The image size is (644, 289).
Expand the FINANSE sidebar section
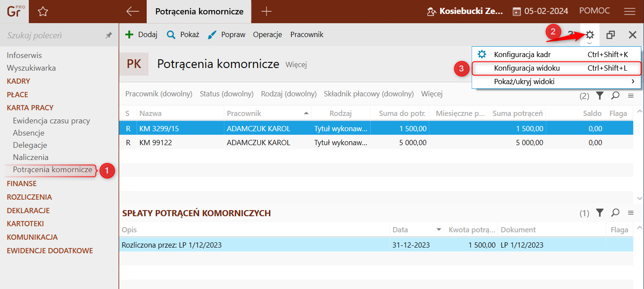point(21,184)
